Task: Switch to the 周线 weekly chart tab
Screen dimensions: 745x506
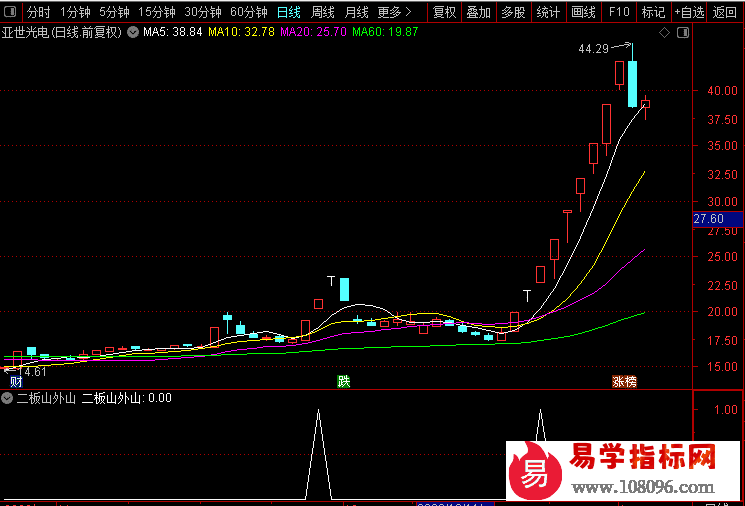Action: click(322, 12)
